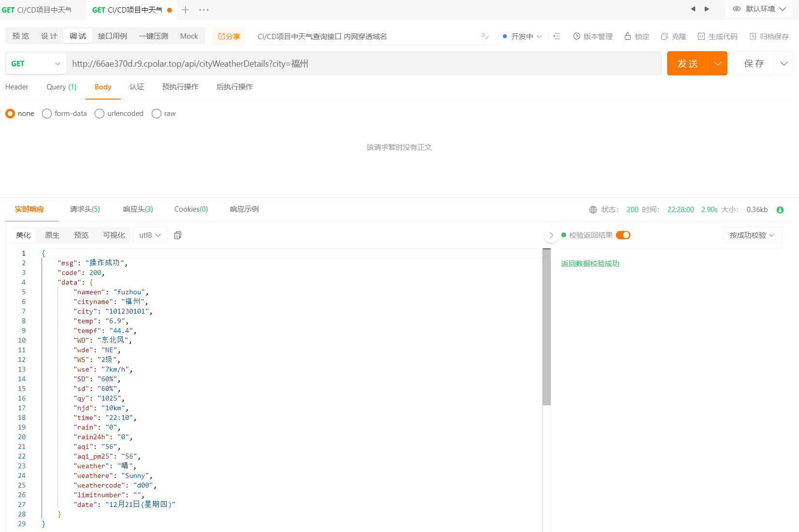Viewport: 799px width, 532px height.
Task: Open the 默认环境 environment dropdown
Action: click(x=759, y=9)
